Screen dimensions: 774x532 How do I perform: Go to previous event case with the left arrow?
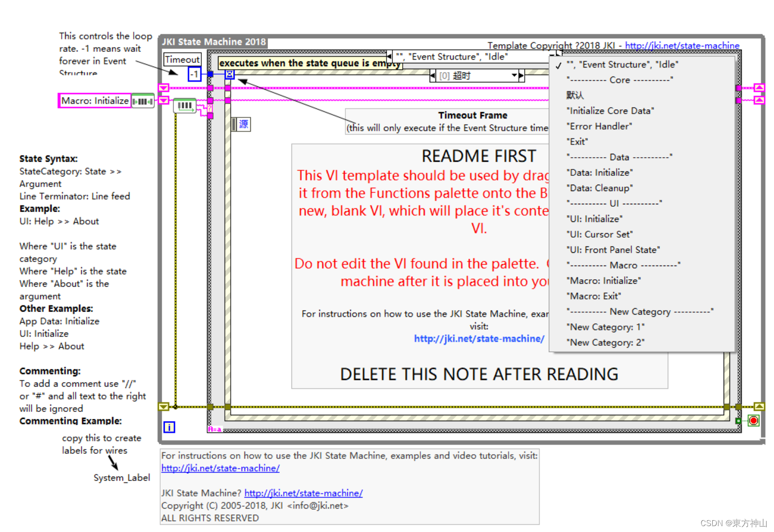coord(433,76)
